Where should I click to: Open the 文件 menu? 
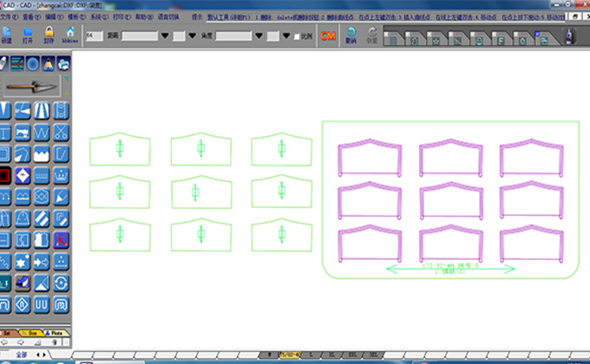(9, 17)
